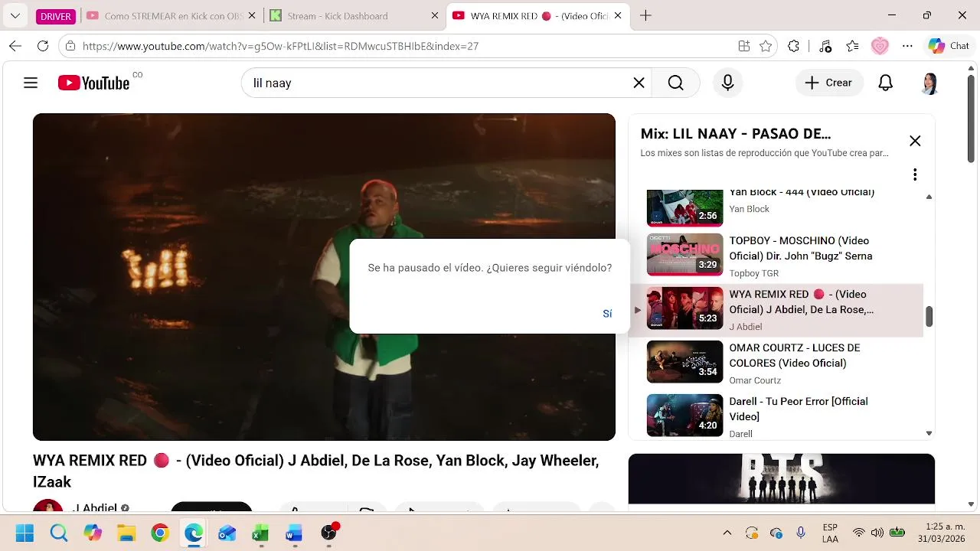Open Windows taskbar search
Viewport: 980px width, 551px height.
(x=59, y=533)
